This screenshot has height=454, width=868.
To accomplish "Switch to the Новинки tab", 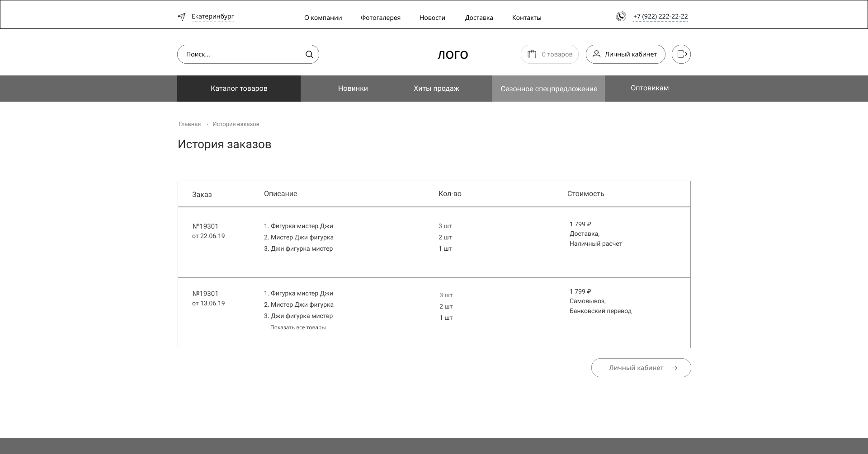I will point(353,89).
